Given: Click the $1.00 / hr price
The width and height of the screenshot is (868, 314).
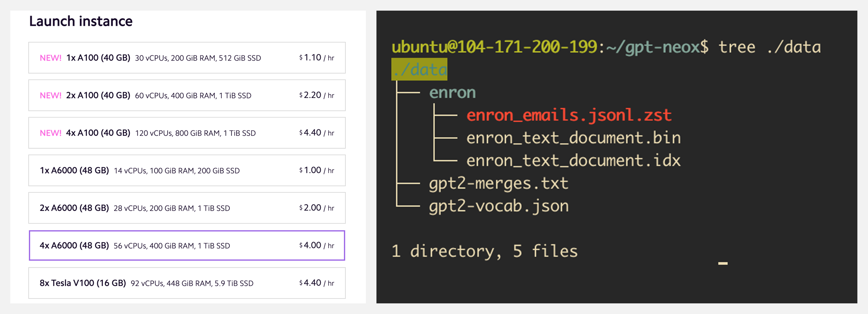Looking at the screenshot, I should [x=317, y=170].
